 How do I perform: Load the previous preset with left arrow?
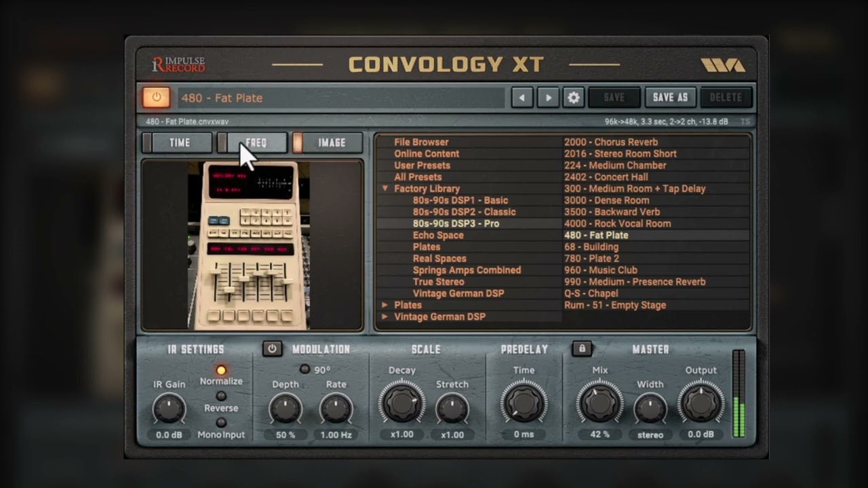click(521, 98)
